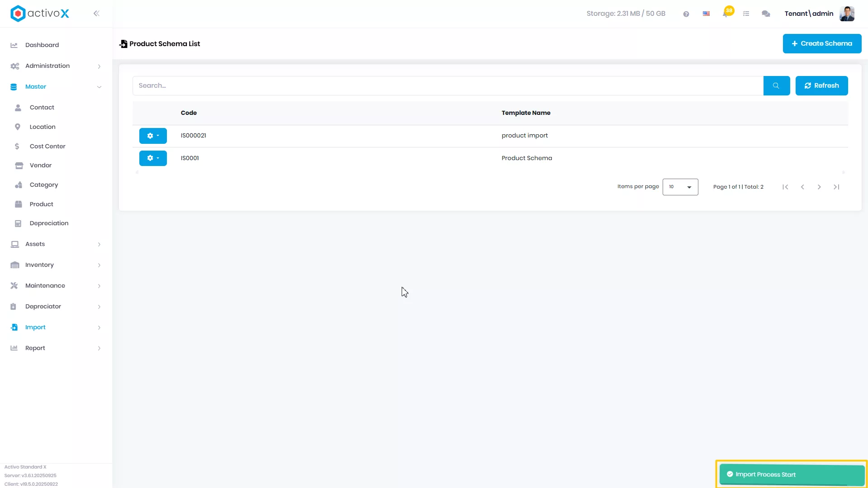This screenshot has width=868, height=488.
Task: Click the magnifier search button
Action: tap(776, 85)
